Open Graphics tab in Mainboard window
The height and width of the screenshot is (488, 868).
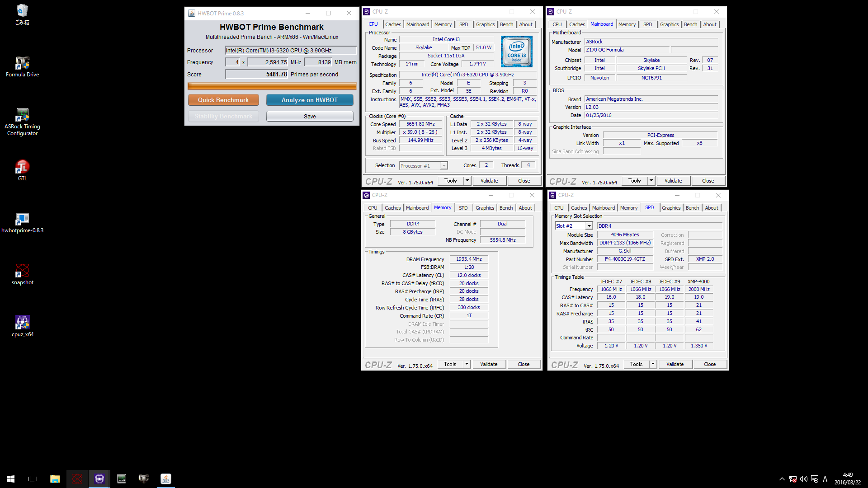(x=669, y=24)
